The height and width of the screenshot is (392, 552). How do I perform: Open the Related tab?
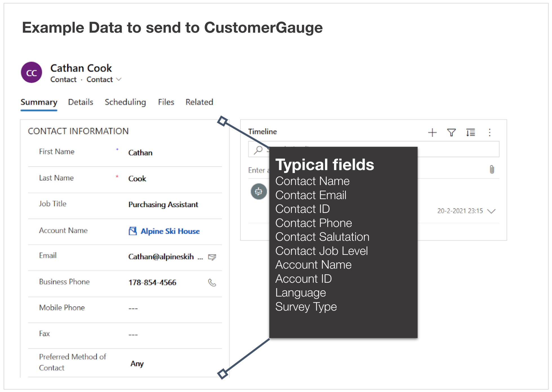(199, 102)
